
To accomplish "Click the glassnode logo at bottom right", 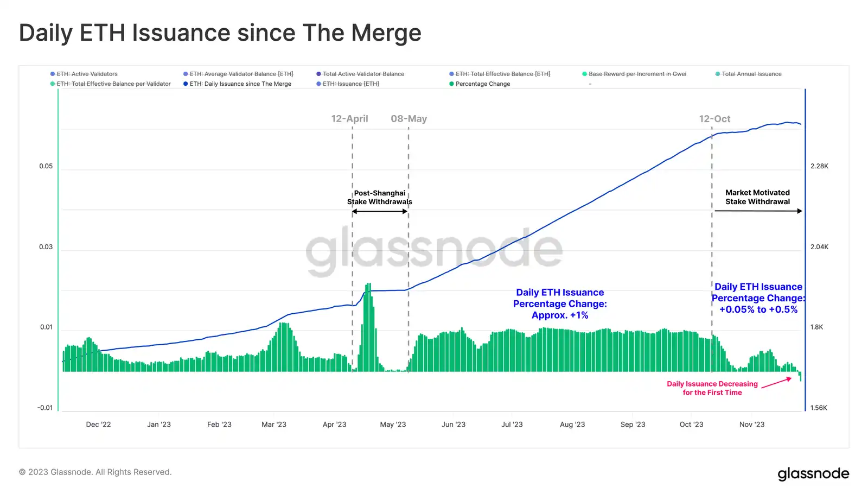I will [x=813, y=473].
